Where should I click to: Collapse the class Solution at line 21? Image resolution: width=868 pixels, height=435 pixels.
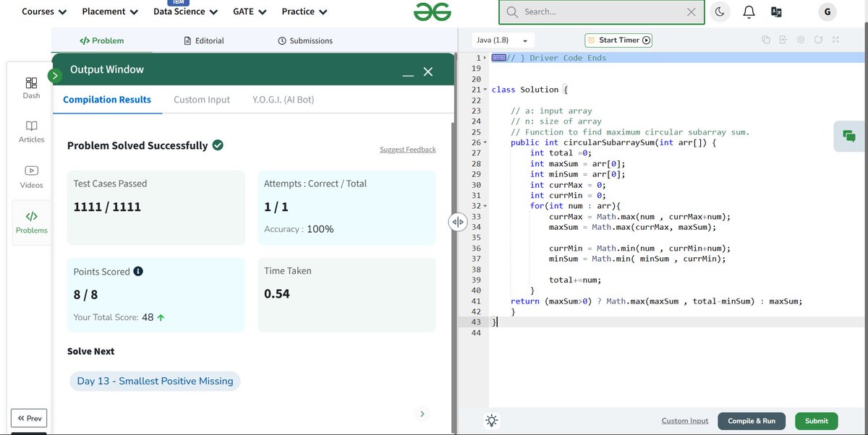pyautogui.click(x=485, y=90)
